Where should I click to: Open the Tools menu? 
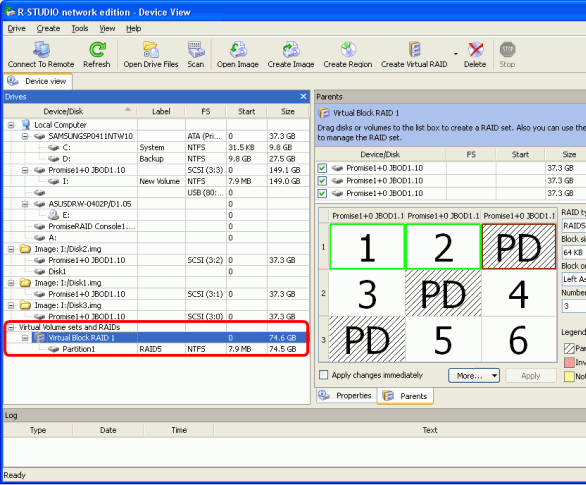point(80,28)
